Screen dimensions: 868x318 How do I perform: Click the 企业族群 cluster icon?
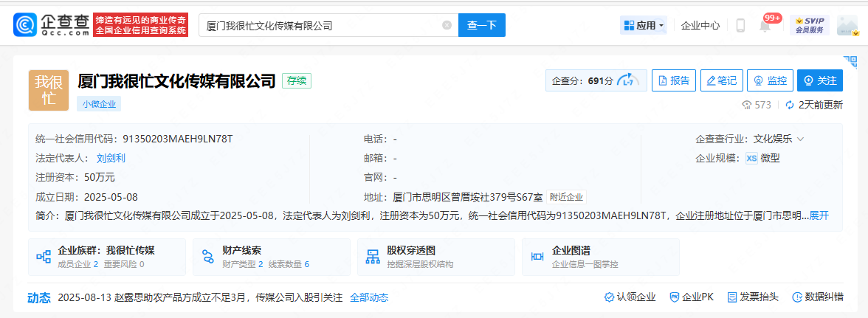[x=43, y=257]
